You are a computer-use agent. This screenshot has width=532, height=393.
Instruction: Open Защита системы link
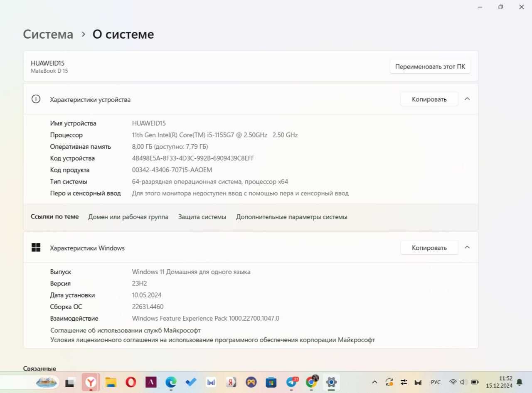(202, 217)
